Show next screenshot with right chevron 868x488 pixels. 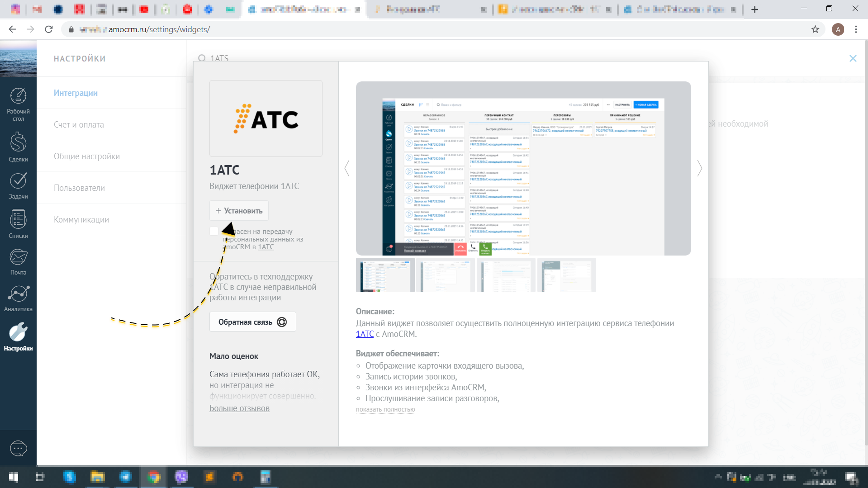[699, 168]
